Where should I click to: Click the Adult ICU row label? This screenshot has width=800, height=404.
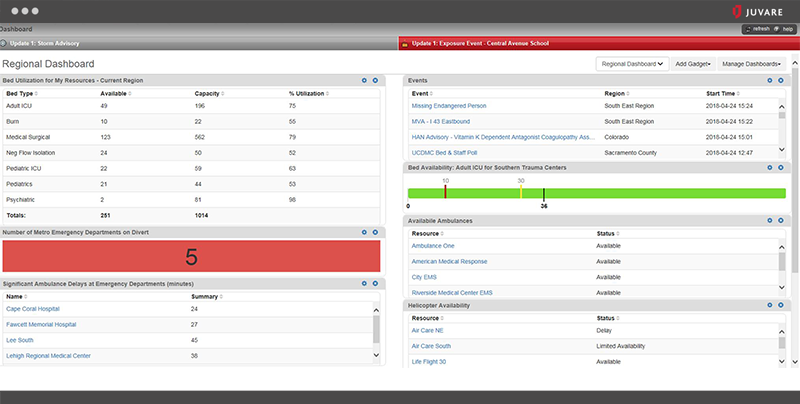[19, 106]
